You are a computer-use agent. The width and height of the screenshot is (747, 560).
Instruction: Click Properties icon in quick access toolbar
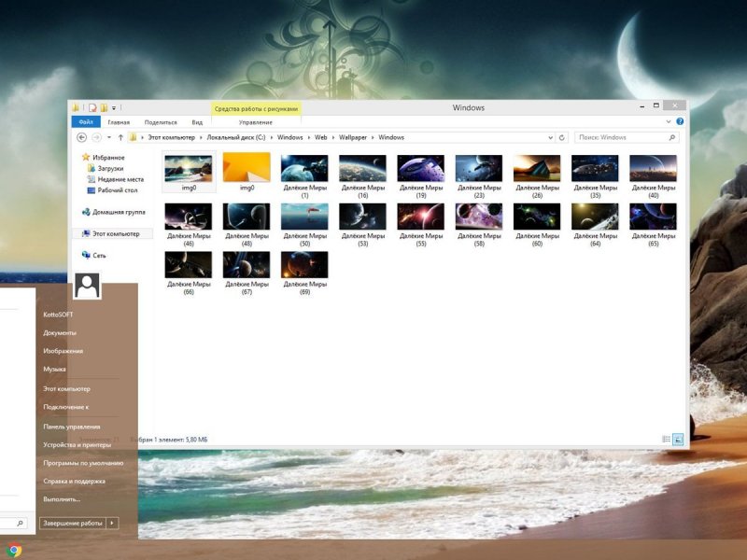pos(92,107)
